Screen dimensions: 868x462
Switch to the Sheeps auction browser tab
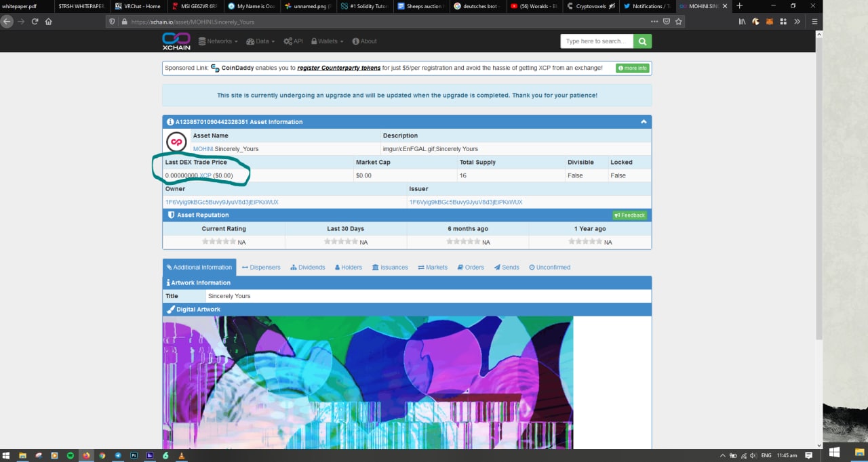[420, 6]
